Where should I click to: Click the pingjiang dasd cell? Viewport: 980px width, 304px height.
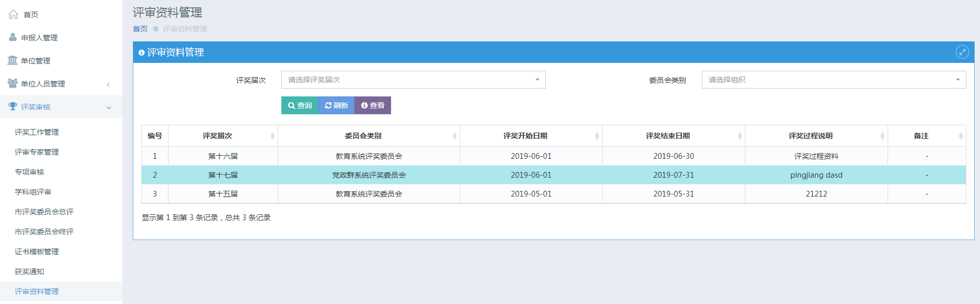point(816,175)
